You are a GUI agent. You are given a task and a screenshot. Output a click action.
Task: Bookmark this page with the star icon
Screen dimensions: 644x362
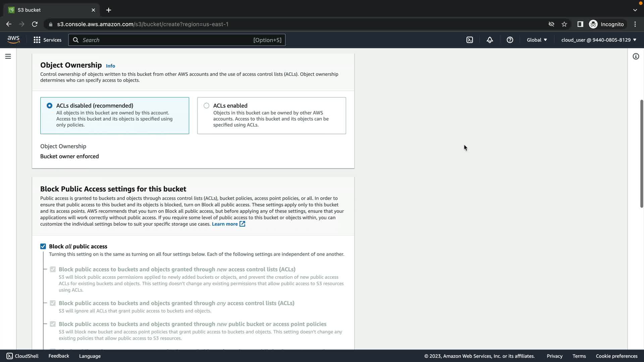(x=564, y=24)
